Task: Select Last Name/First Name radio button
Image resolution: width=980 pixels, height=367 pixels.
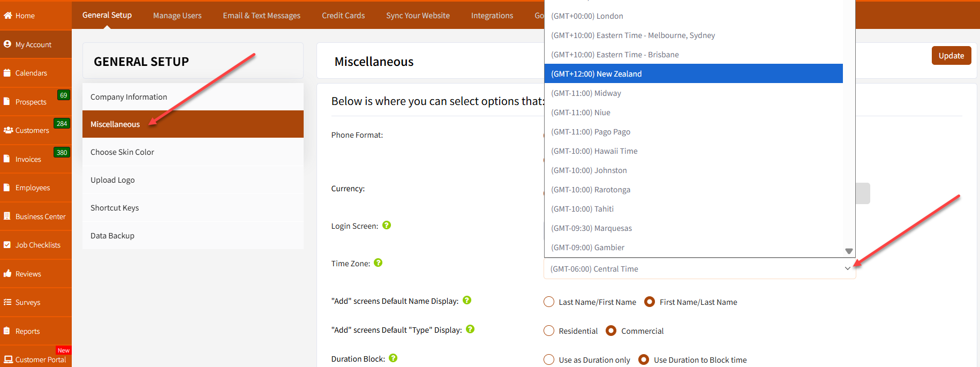Action: pyautogui.click(x=549, y=302)
